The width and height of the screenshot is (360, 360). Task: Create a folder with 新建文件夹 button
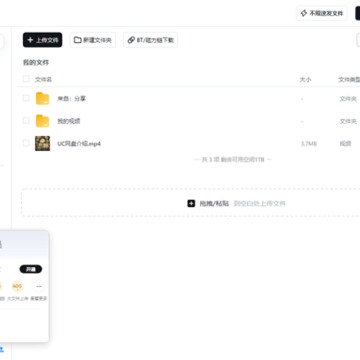tap(93, 40)
